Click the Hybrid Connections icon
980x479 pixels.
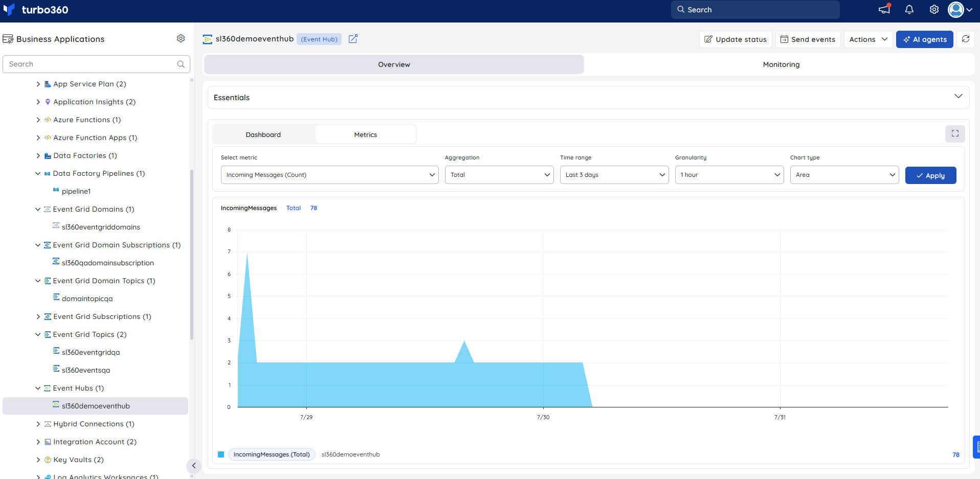click(x=48, y=424)
